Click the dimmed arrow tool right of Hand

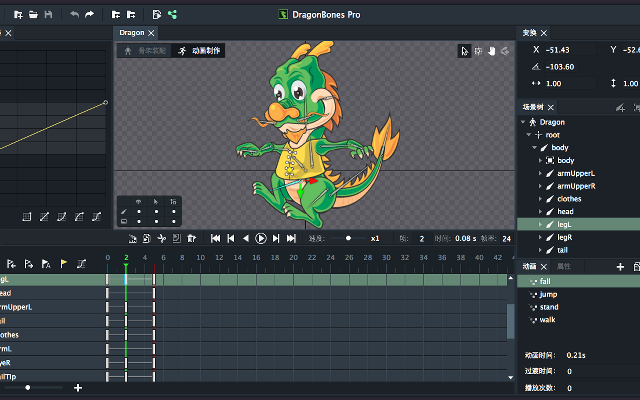[x=505, y=51]
